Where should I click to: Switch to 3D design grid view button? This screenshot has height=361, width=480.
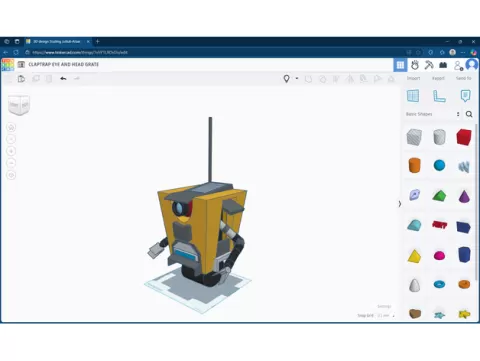pyautogui.click(x=400, y=65)
